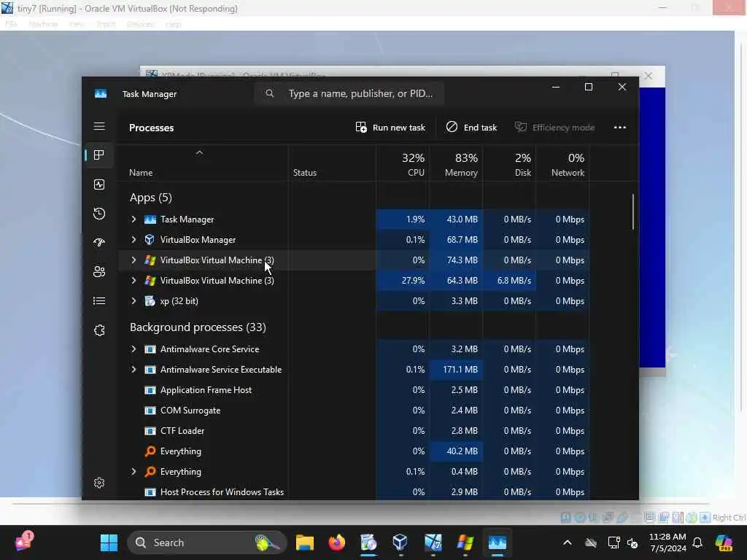Image resolution: width=747 pixels, height=560 pixels.
Task: Select the CTF Loader process row
Action: click(354, 431)
